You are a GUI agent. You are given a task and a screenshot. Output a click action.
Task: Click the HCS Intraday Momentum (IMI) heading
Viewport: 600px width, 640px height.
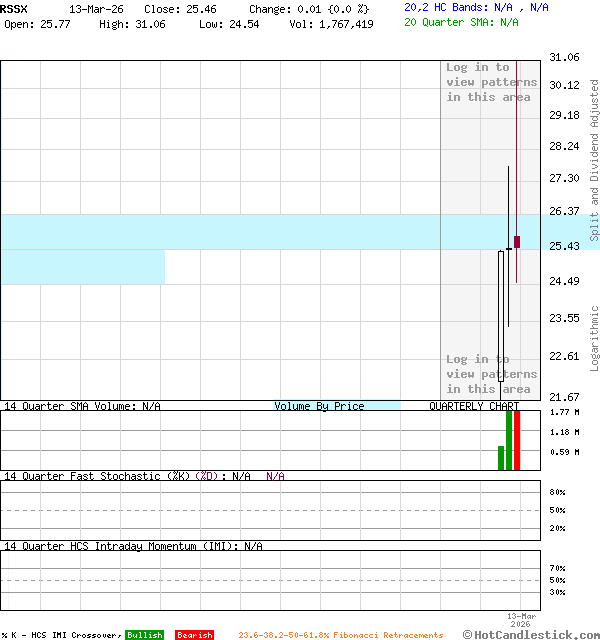(x=133, y=546)
